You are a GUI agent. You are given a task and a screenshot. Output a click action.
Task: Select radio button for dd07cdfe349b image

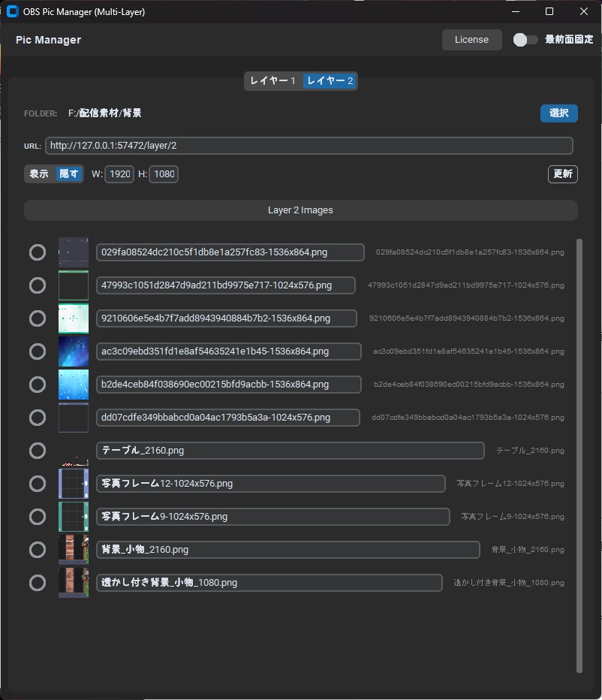pyautogui.click(x=38, y=418)
